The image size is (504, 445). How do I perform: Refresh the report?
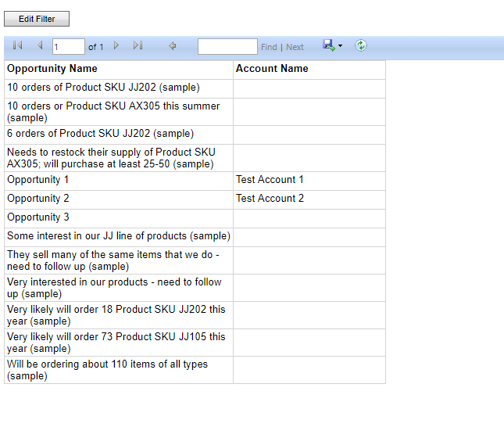(x=361, y=45)
